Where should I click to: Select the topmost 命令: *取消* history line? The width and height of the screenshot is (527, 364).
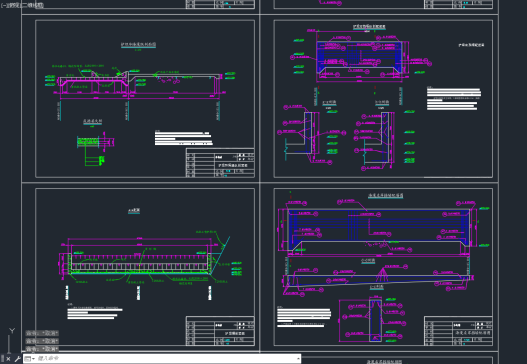click(42, 333)
